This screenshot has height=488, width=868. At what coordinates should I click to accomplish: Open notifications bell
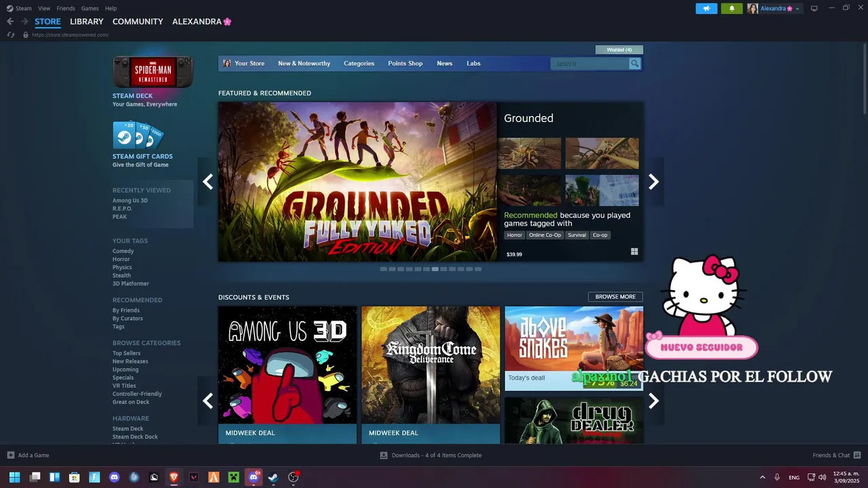(x=732, y=9)
